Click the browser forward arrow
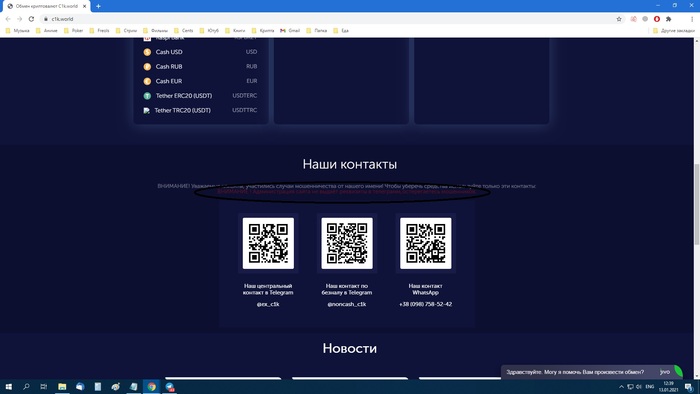 click(19, 19)
